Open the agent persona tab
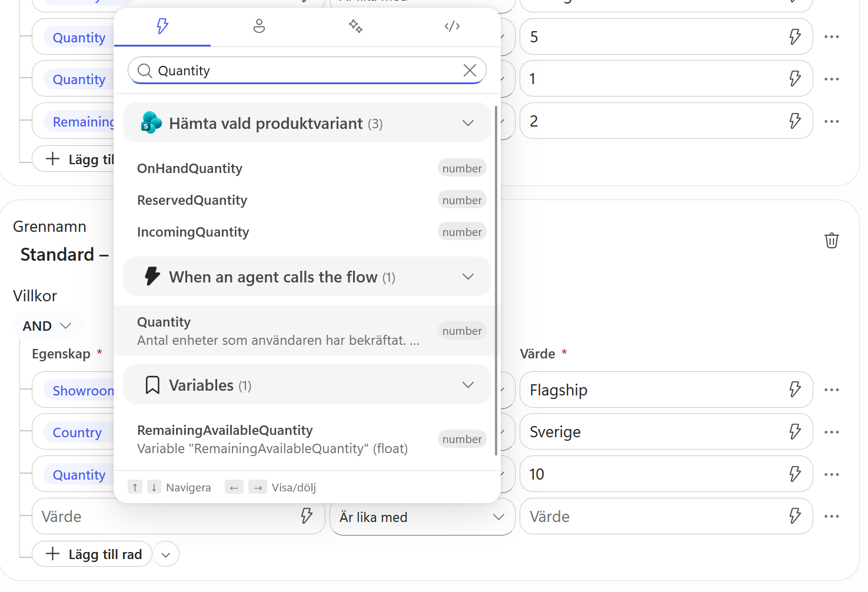The height and width of the screenshot is (592, 868). 259,26
